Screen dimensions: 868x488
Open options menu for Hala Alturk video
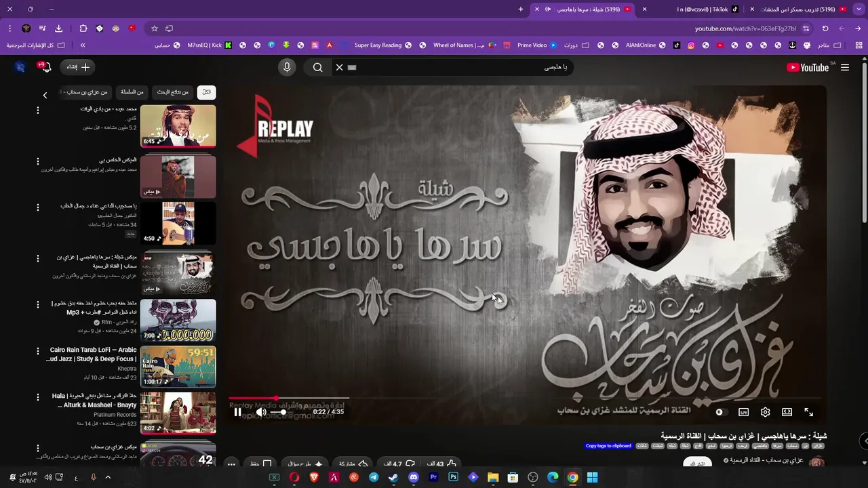[x=38, y=396]
